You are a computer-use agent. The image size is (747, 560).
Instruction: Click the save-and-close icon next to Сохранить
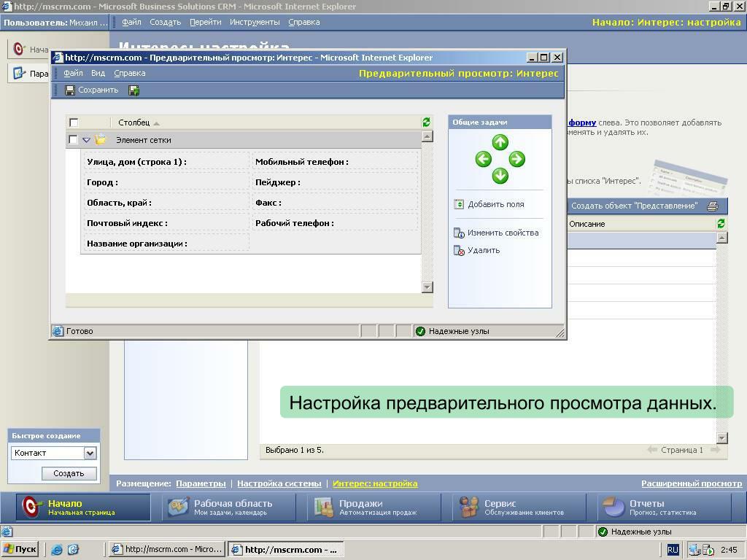[x=134, y=90]
